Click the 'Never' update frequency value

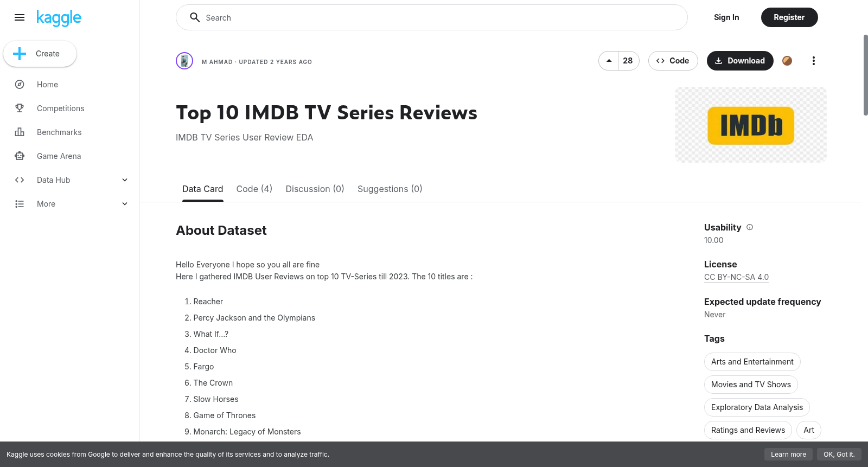(x=714, y=315)
